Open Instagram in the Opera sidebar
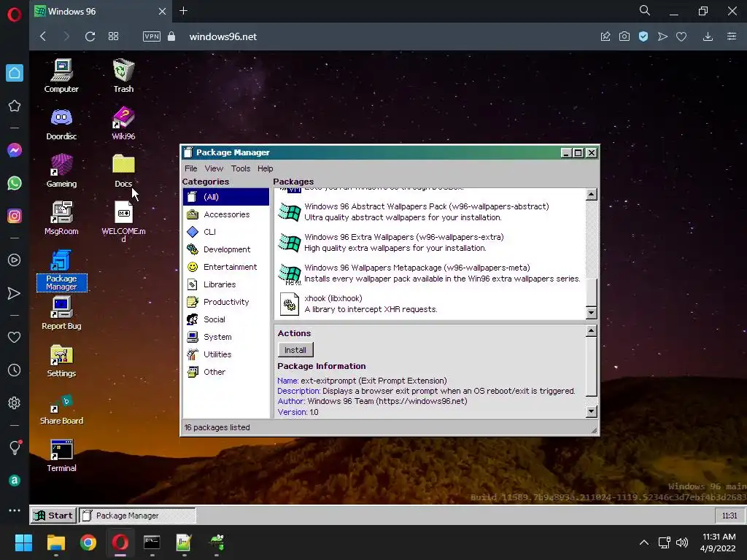This screenshot has height=560, width=747. click(x=15, y=216)
